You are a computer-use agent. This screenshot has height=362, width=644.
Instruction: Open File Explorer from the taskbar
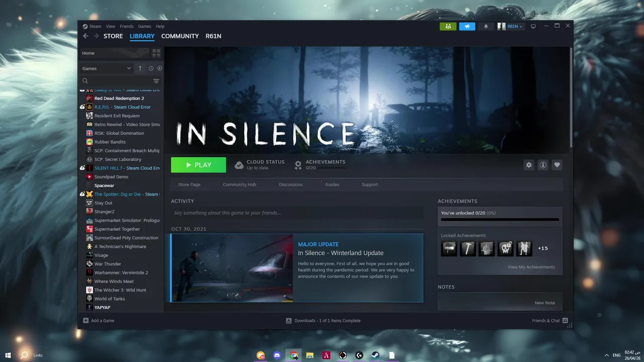pyautogui.click(x=310, y=355)
